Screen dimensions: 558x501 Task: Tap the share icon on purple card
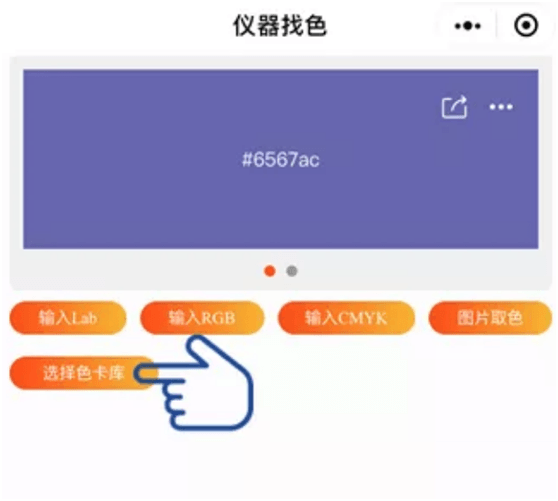coord(454,107)
